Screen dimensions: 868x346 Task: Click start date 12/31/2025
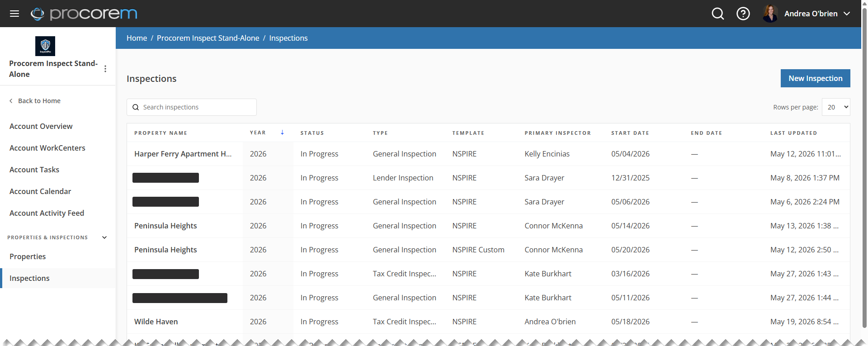[630, 178]
